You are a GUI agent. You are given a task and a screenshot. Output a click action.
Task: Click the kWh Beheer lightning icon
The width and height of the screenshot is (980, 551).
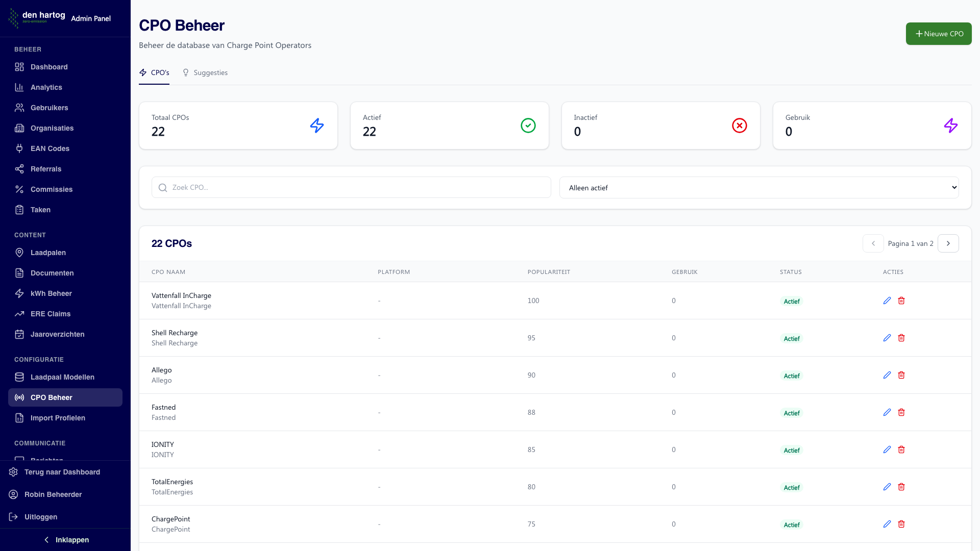[19, 293]
